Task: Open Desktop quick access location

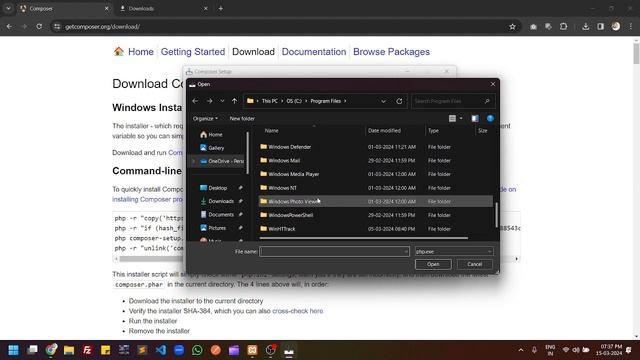Action: pos(213,188)
